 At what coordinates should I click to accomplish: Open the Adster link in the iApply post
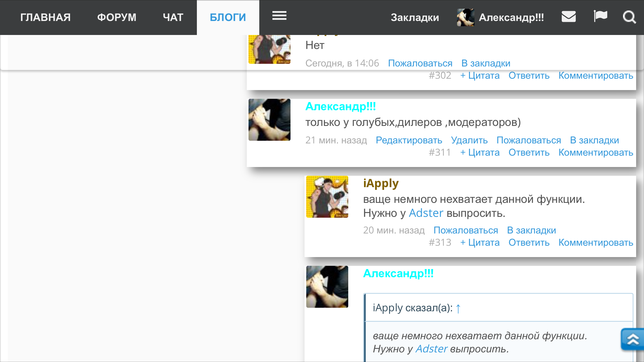(426, 213)
